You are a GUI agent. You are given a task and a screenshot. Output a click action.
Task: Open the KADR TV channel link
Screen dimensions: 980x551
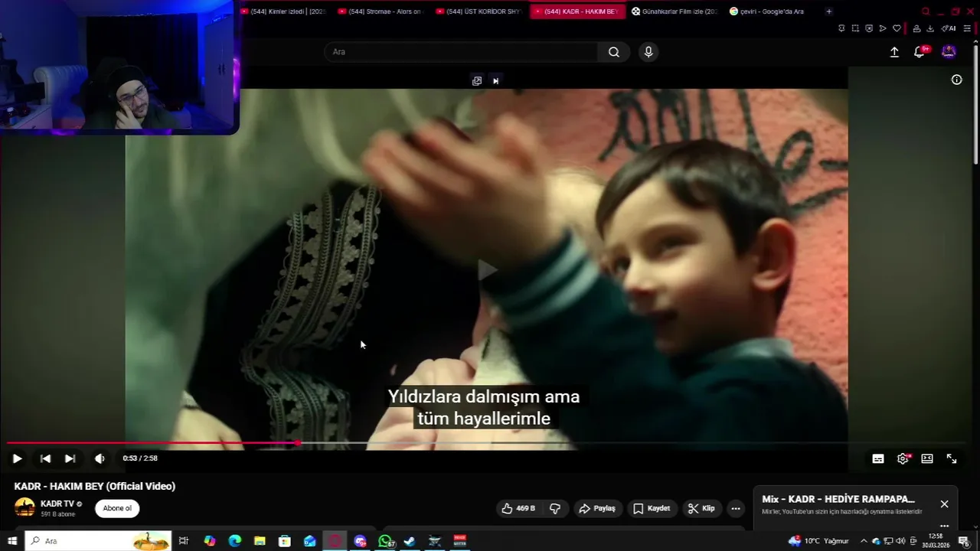[57, 504]
